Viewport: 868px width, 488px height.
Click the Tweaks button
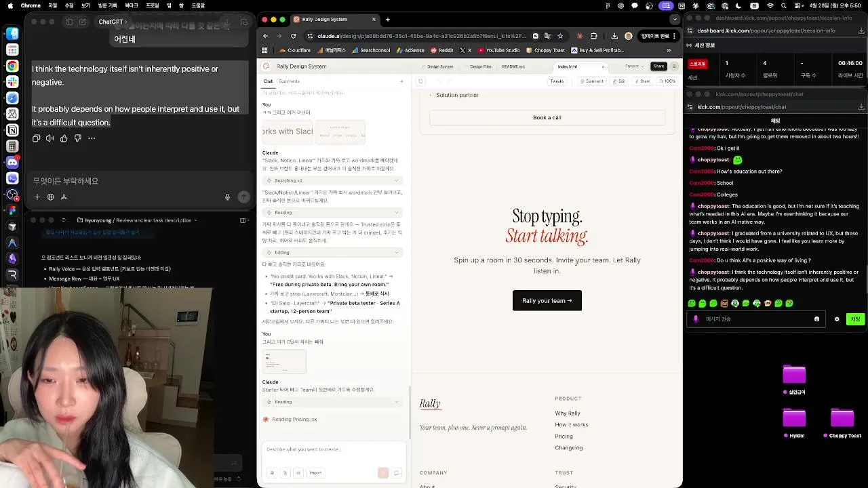pyautogui.click(x=557, y=81)
